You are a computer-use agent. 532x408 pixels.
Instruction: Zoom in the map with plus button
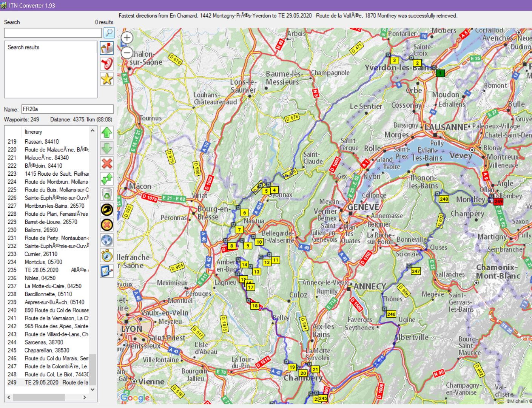pyautogui.click(x=127, y=38)
